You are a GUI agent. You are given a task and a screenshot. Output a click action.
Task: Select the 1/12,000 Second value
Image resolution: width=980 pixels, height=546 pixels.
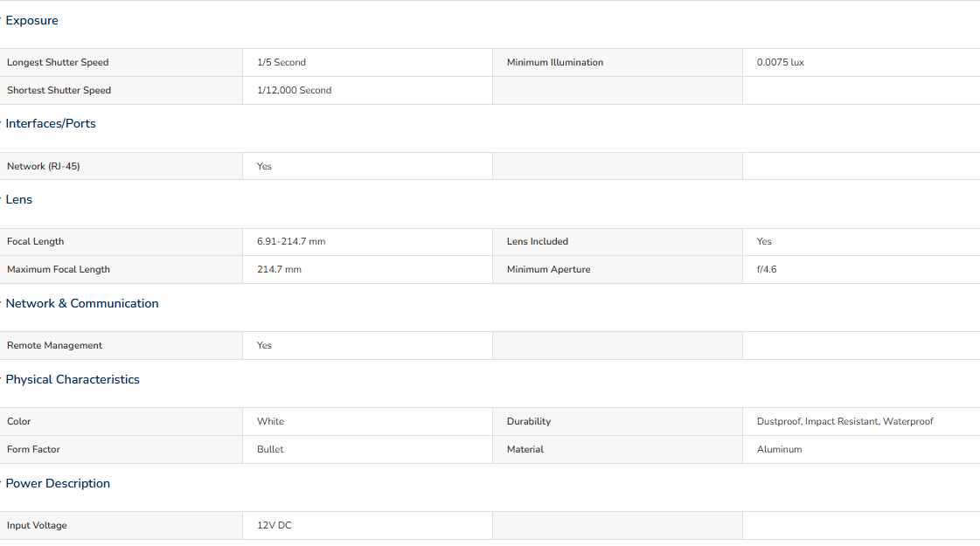[x=295, y=91]
